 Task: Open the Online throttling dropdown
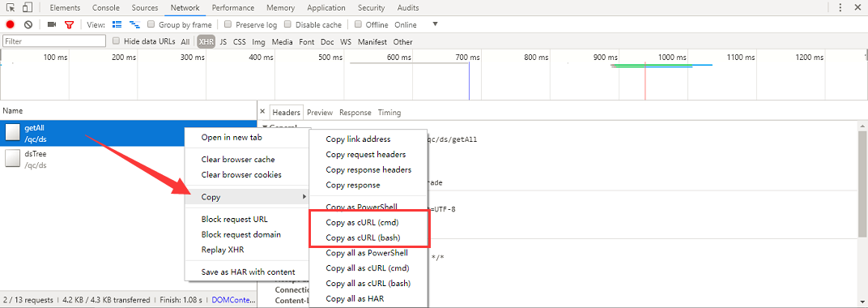pyautogui.click(x=416, y=25)
